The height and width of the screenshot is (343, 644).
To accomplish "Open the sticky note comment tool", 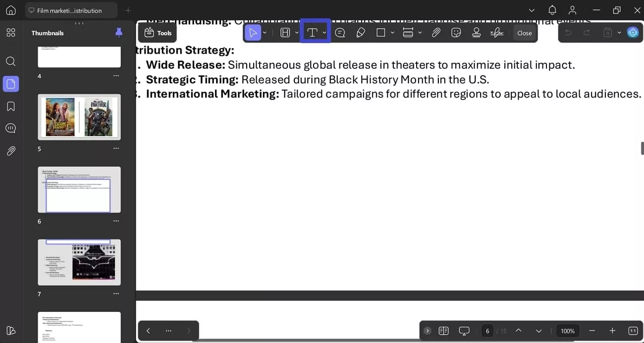I will click(340, 32).
